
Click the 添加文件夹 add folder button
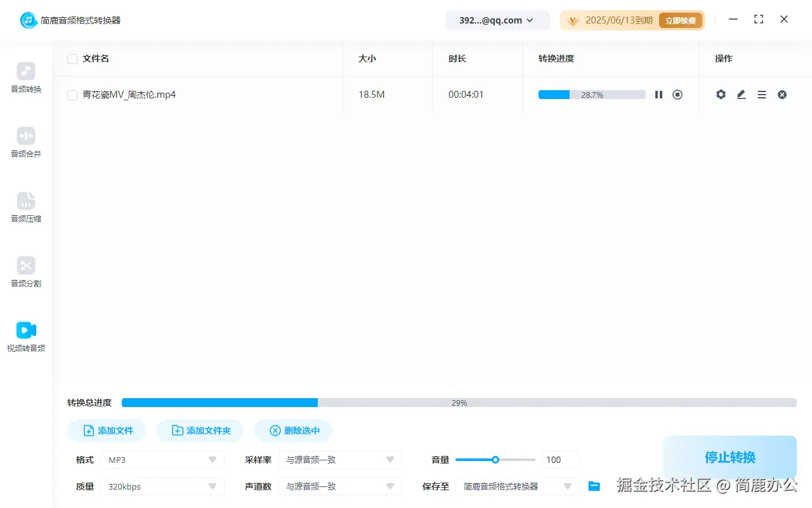pos(200,431)
